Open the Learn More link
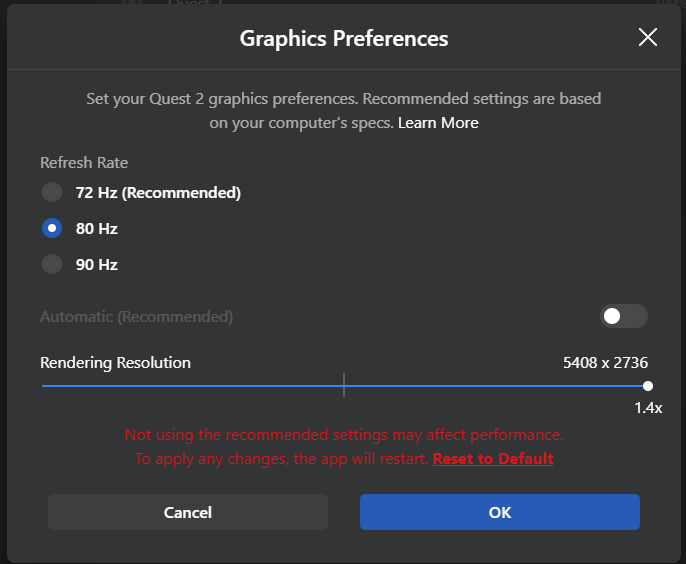 click(x=438, y=123)
